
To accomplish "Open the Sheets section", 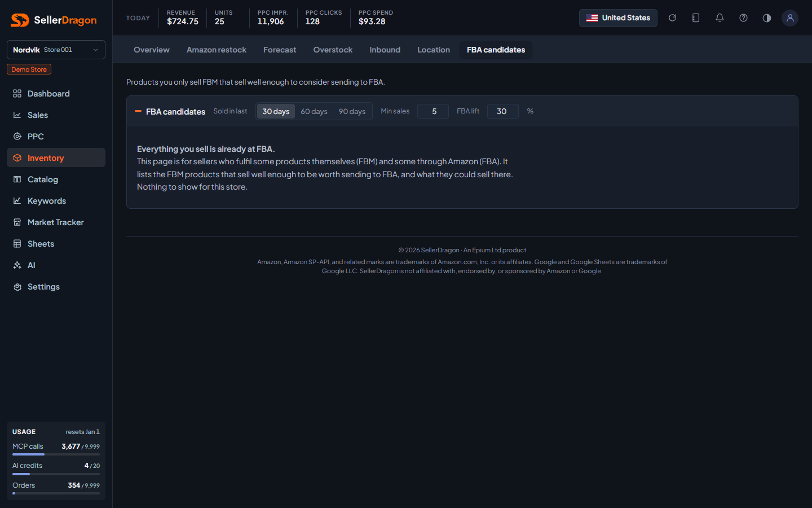I will (x=56, y=244).
